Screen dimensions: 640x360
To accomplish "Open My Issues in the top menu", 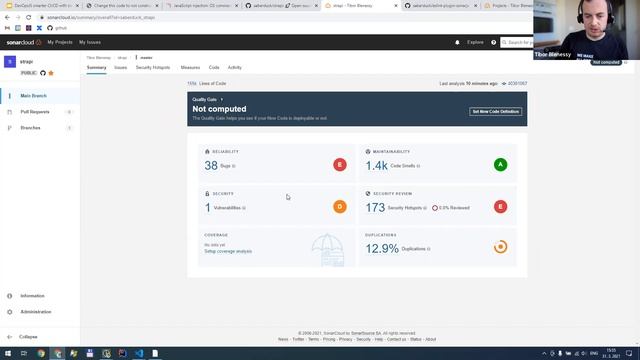I will coord(90,42).
